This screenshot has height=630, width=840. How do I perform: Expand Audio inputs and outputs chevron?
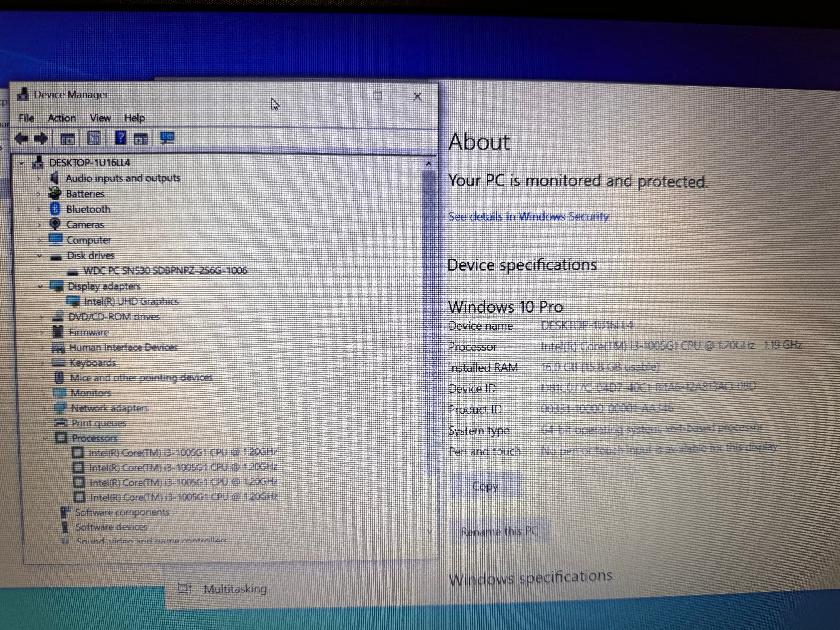click(x=38, y=179)
